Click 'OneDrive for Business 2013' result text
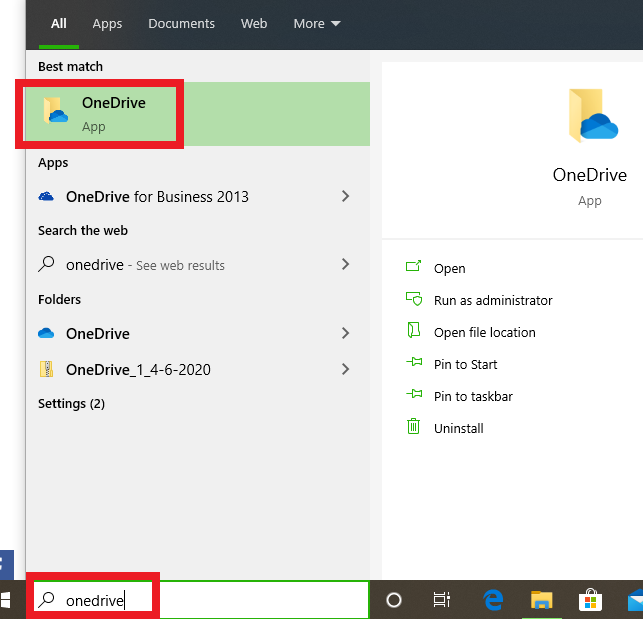The height and width of the screenshot is (619, 643). 157,196
